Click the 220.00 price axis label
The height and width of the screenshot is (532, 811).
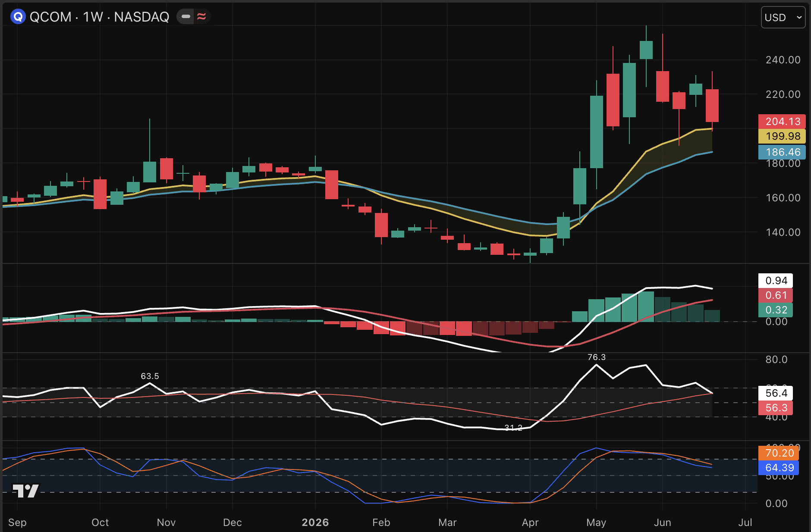tap(783, 94)
